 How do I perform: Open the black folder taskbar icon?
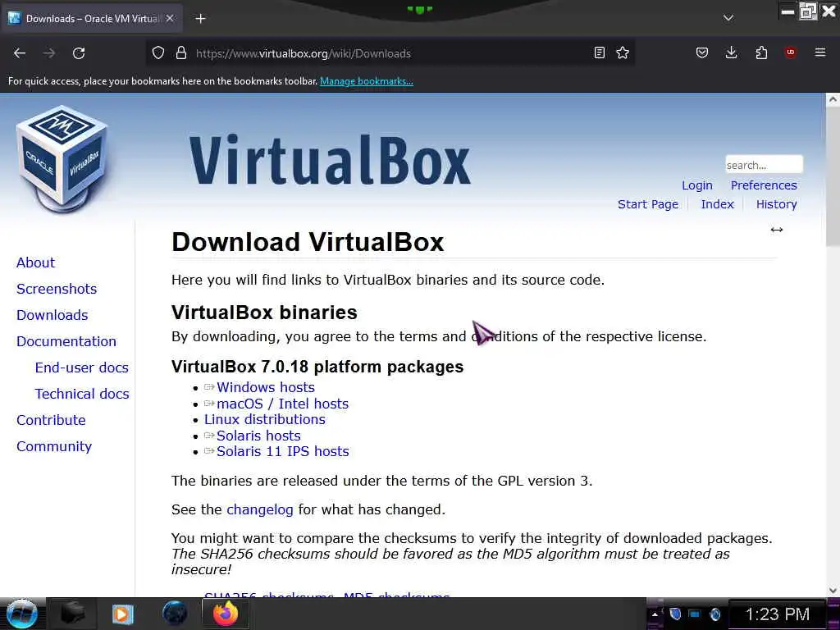point(72,614)
